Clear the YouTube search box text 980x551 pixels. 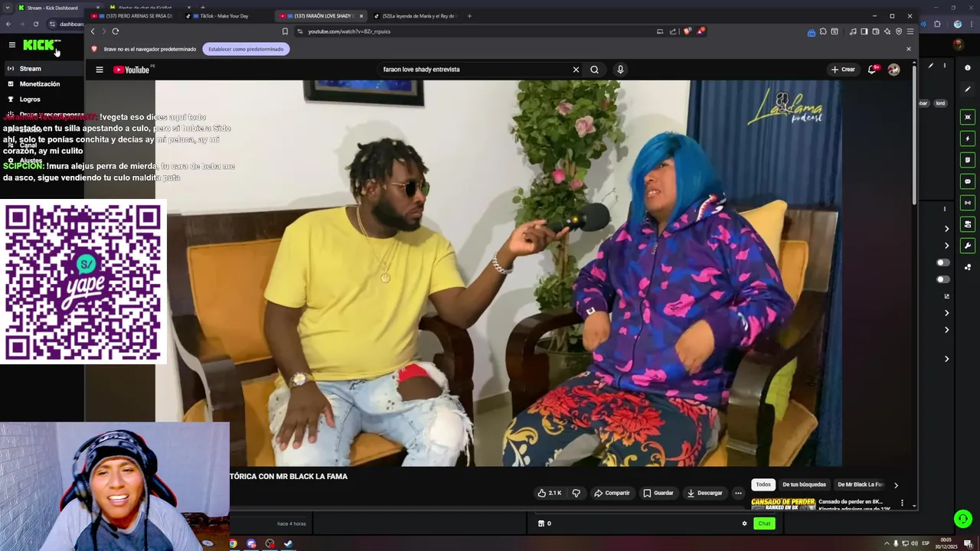point(576,70)
